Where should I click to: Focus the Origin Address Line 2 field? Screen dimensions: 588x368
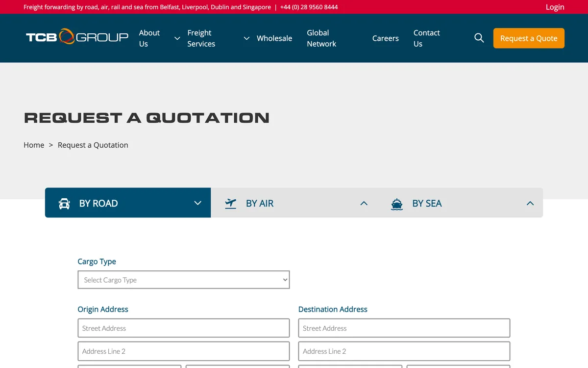(184, 351)
